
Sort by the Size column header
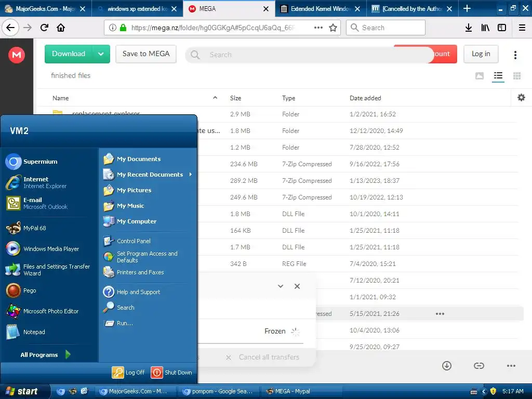(235, 98)
